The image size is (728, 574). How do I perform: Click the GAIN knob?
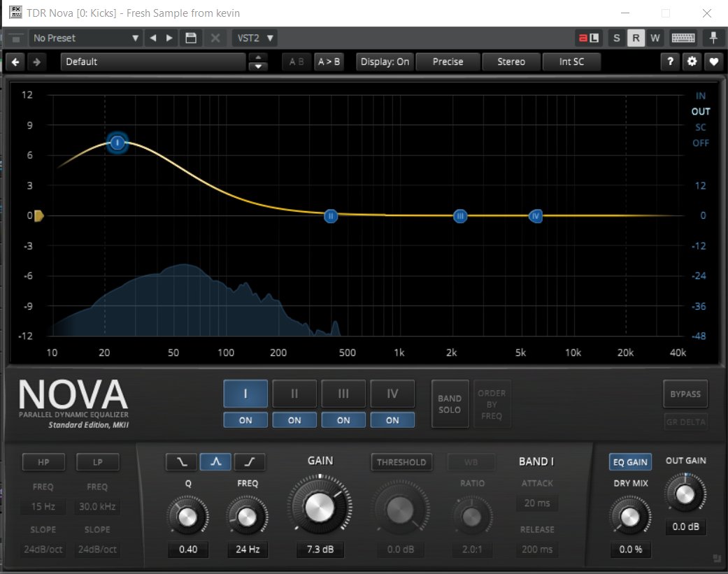320,506
